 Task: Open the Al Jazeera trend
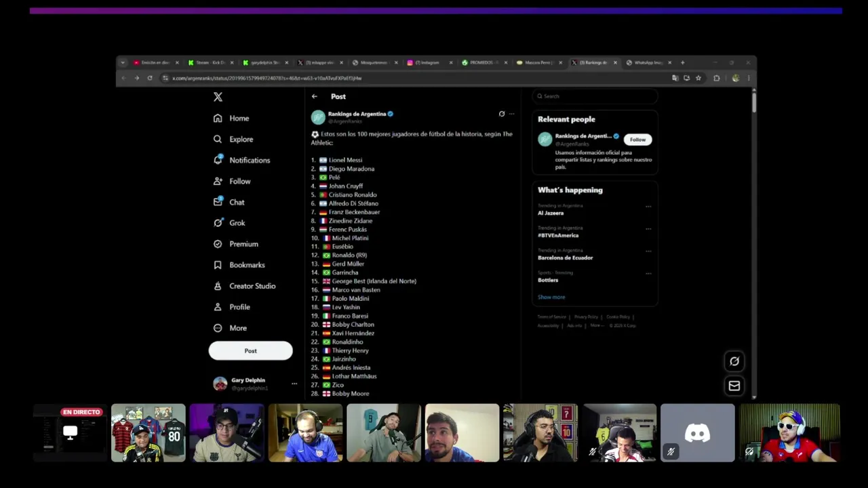pyautogui.click(x=551, y=213)
